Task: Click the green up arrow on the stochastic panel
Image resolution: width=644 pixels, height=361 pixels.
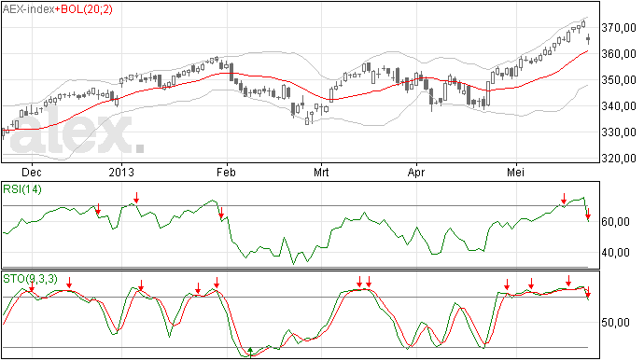Action: coord(250,351)
